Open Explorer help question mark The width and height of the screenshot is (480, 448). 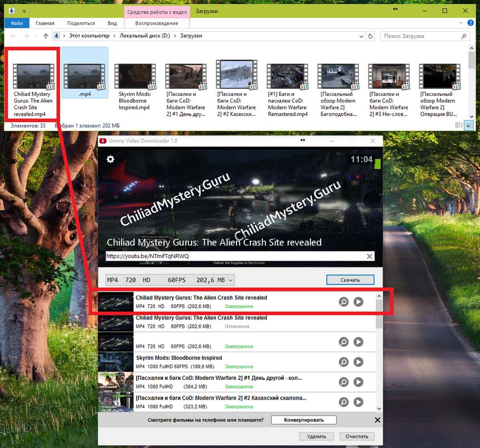point(471,23)
